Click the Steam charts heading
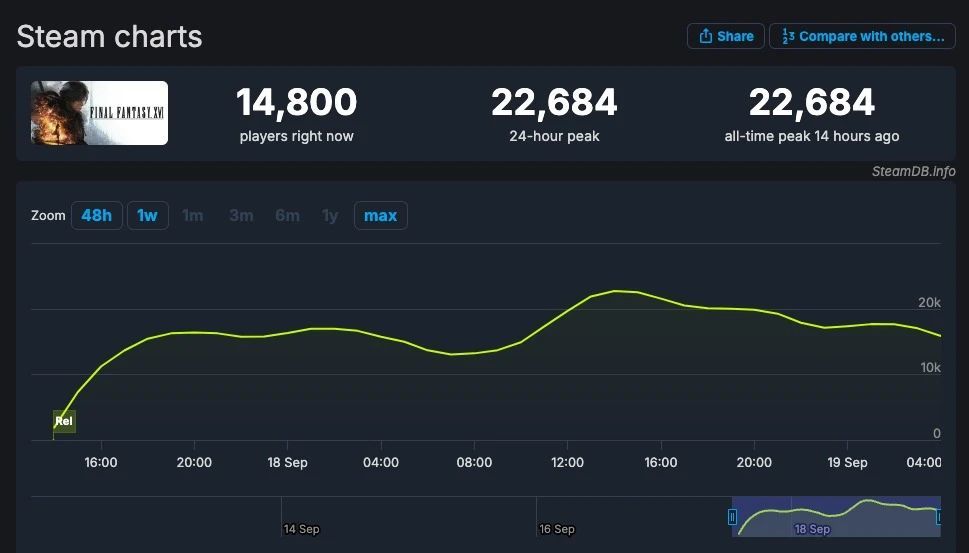This screenshot has width=969, height=553. coord(109,36)
